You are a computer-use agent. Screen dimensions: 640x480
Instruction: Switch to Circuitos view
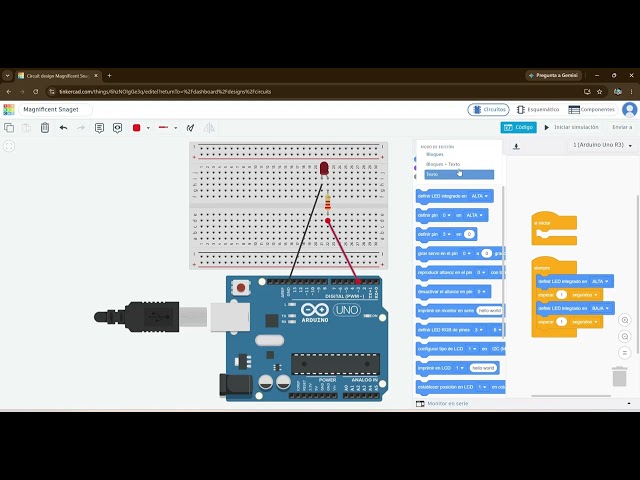tap(489, 109)
